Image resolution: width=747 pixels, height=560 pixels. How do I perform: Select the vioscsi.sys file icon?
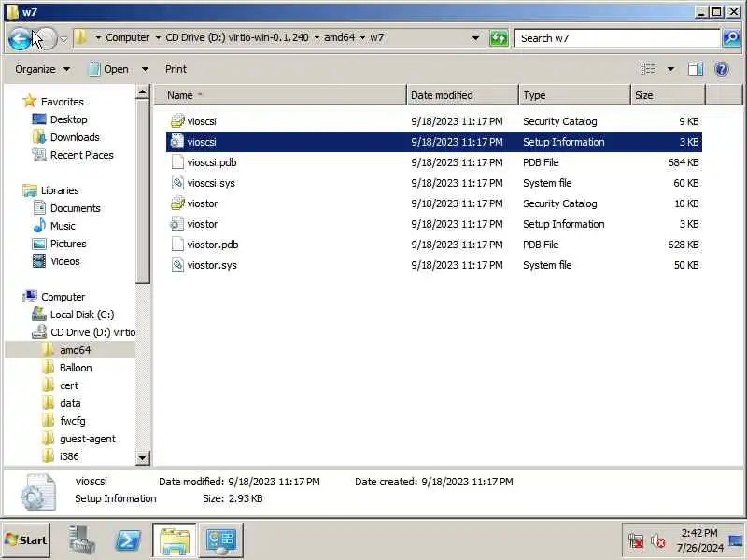[x=177, y=182]
